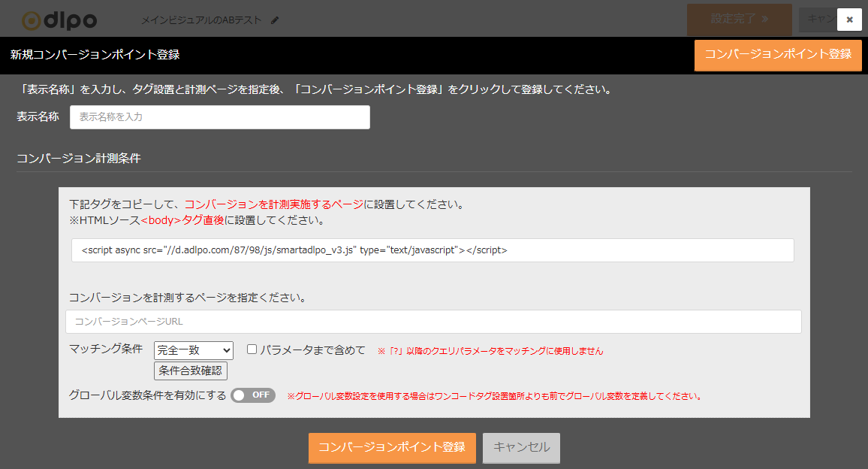868x469 pixels.
Task: Click the red <body>タグ直後 text
Action: [182, 220]
